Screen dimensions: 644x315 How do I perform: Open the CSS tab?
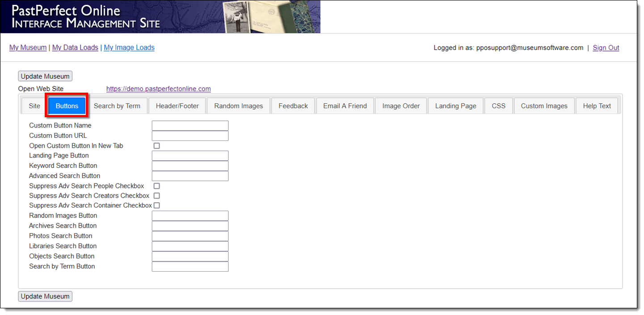coord(498,106)
